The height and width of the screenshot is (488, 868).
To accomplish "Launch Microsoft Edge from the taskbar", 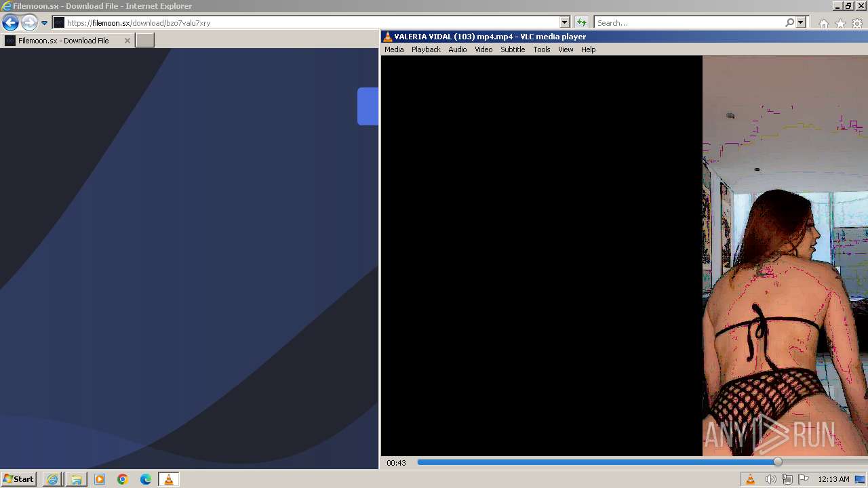I will (146, 479).
